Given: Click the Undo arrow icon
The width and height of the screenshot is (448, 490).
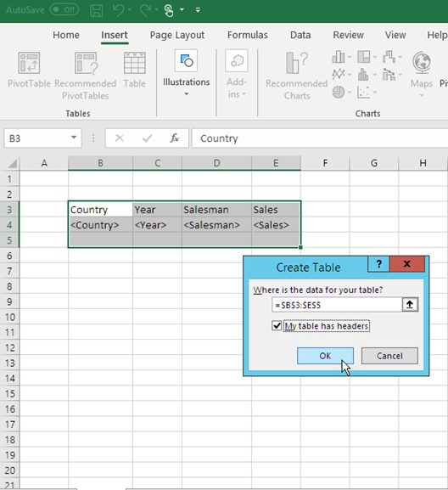Looking at the screenshot, I should (118, 10).
